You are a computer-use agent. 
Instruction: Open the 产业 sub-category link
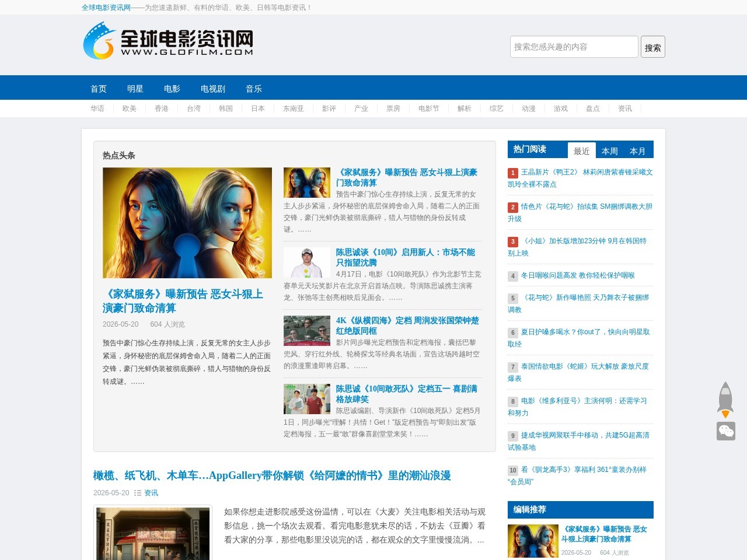coord(361,108)
